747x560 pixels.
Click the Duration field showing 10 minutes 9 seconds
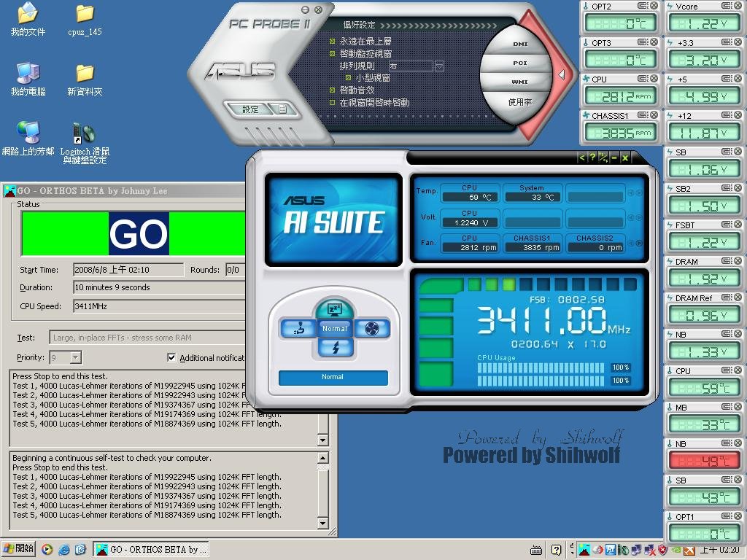pyautogui.click(x=159, y=287)
